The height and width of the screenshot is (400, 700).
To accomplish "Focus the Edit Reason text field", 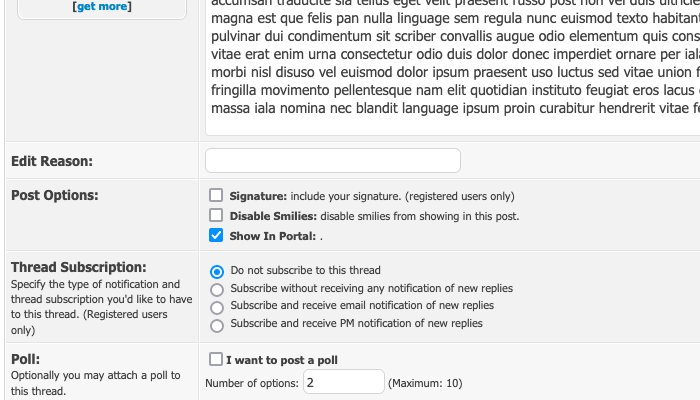I will 332,160.
